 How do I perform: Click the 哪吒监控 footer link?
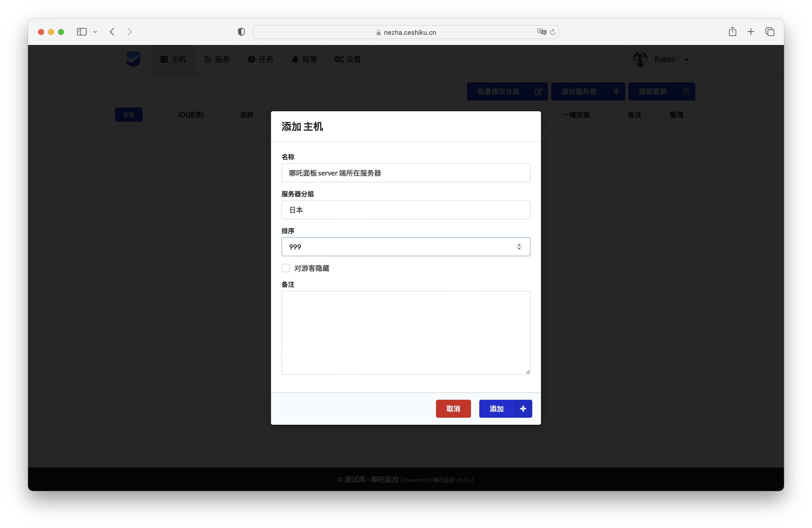point(444,480)
